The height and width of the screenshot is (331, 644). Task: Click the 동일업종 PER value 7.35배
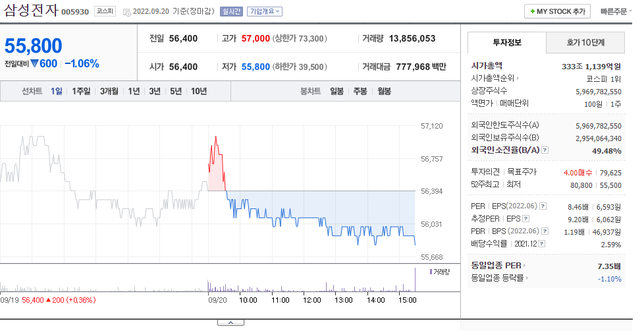(609, 266)
